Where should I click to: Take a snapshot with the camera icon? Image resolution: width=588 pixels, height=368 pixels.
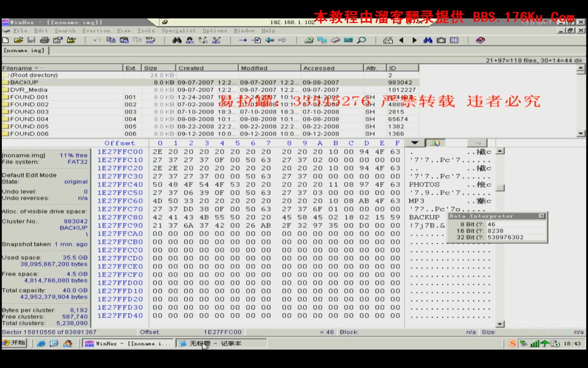pos(441,40)
